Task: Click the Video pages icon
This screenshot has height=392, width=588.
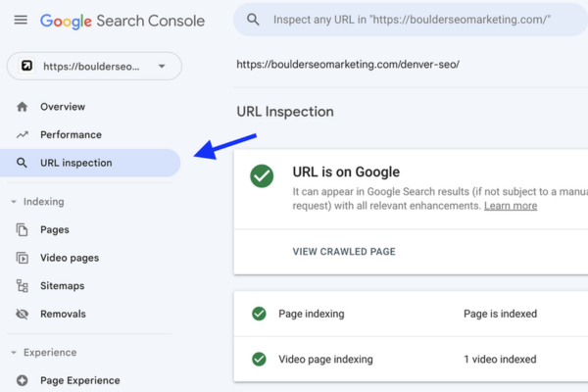Action: click(x=23, y=258)
